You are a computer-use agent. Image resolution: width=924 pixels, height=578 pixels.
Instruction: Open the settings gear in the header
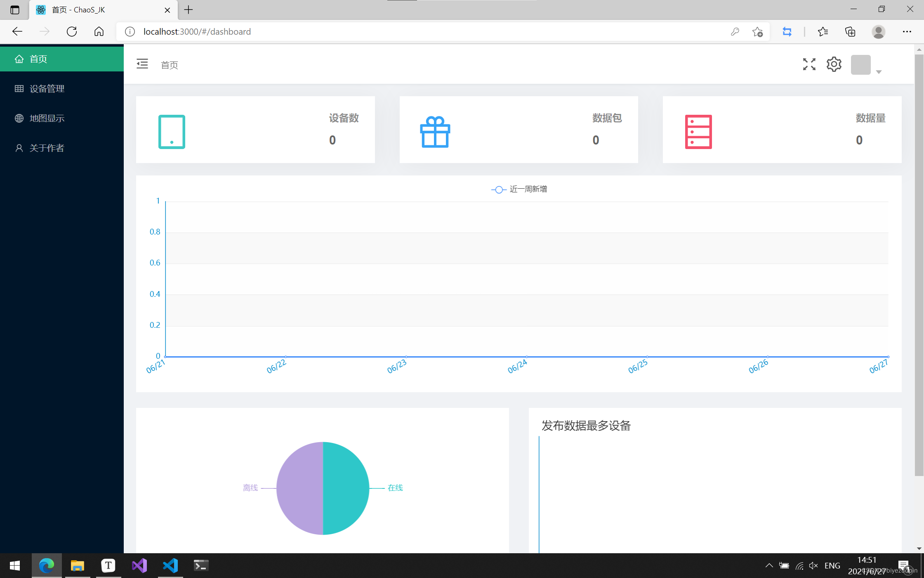click(834, 64)
